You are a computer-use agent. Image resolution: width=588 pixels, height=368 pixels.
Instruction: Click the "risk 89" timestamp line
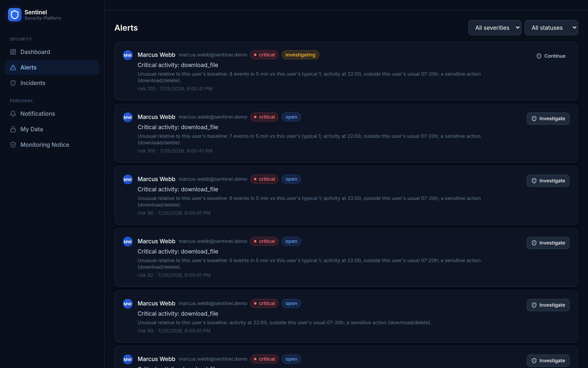pyautogui.click(x=174, y=331)
